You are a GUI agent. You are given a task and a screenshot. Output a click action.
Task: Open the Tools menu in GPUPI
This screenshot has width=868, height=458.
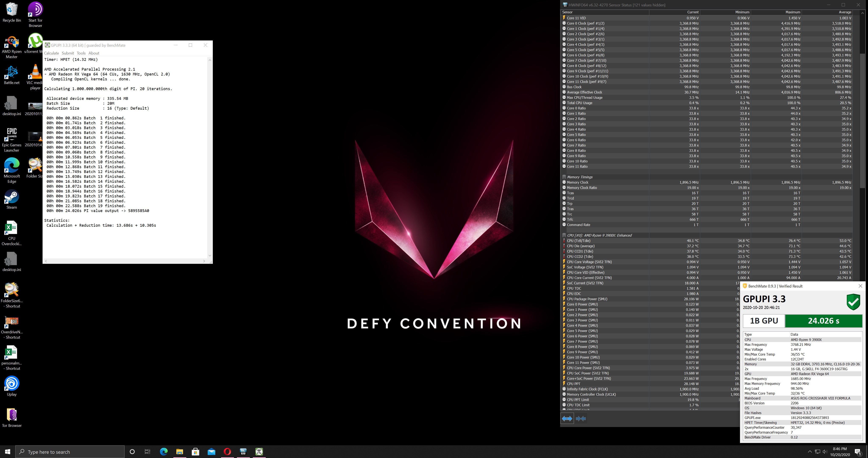[81, 53]
